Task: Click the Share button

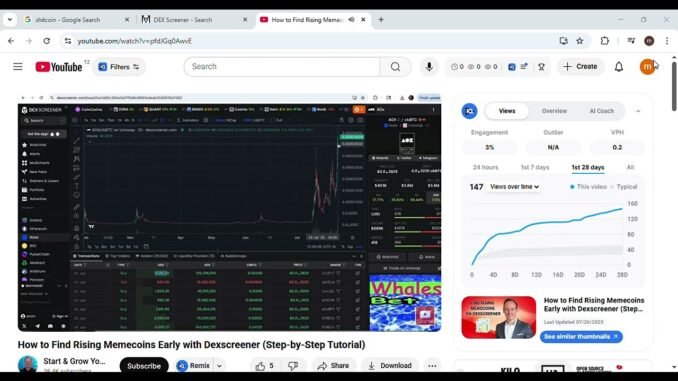Action: (x=333, y=366)
